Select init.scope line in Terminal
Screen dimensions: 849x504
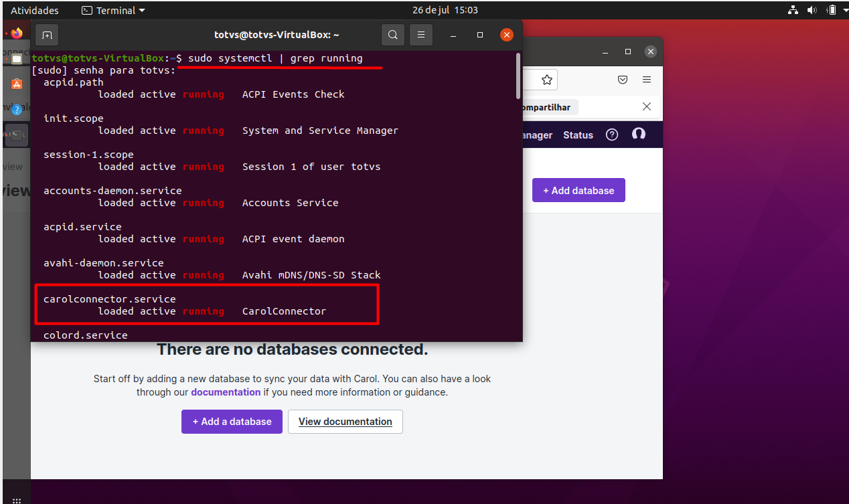click(74, 118)
